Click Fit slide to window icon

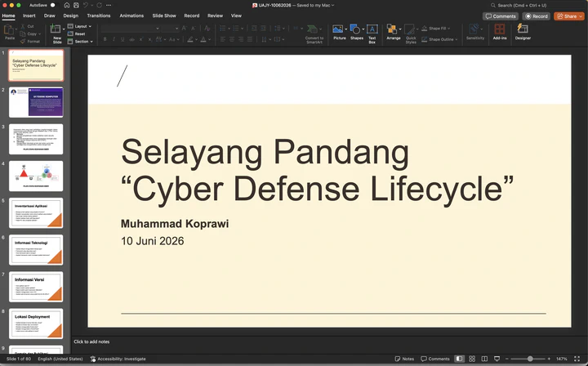(x=577, y=359)
